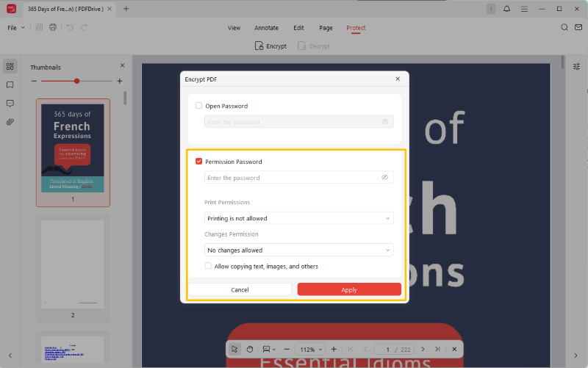Toggle visibility eye in Open Password field
Screen dimensions: 588x368
click(x=384, y=122)
